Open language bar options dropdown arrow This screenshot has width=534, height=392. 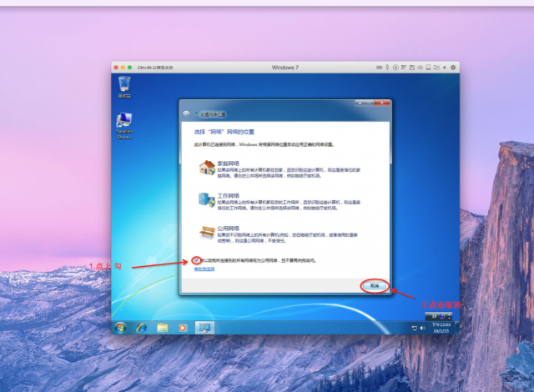coord(450,316)
